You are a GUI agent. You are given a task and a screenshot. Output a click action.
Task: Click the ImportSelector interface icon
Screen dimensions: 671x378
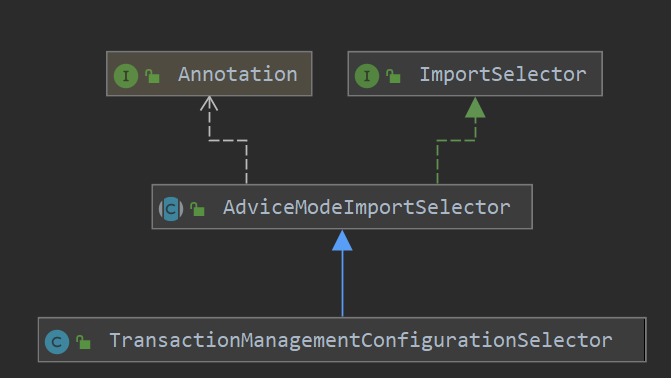coord(367,76)
